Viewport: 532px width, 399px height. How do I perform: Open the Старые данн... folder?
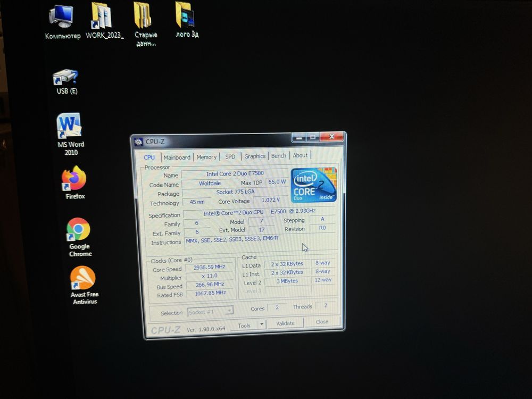pos(145,24)
